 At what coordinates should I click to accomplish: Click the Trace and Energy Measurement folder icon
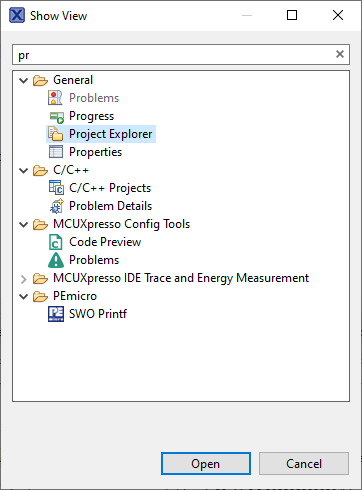point(40,278)
